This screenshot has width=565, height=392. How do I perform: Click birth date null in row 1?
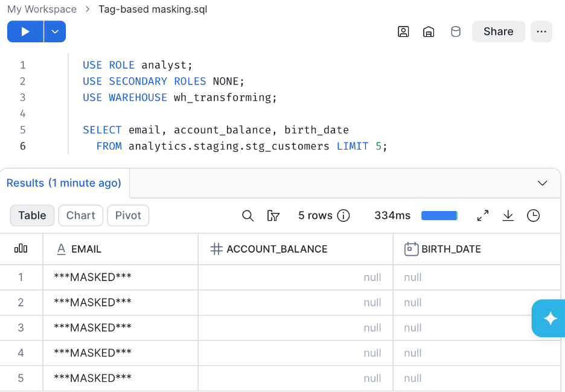click(477, 277)
